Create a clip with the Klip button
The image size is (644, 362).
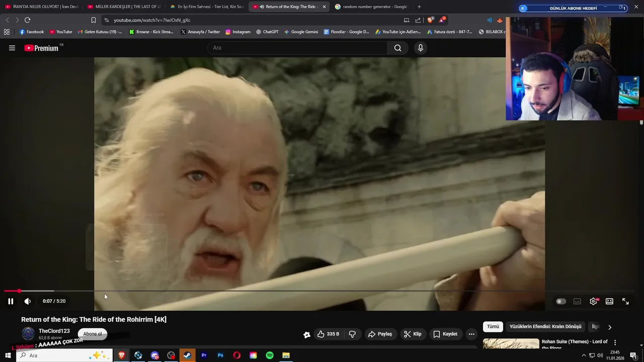click(413, 334)
